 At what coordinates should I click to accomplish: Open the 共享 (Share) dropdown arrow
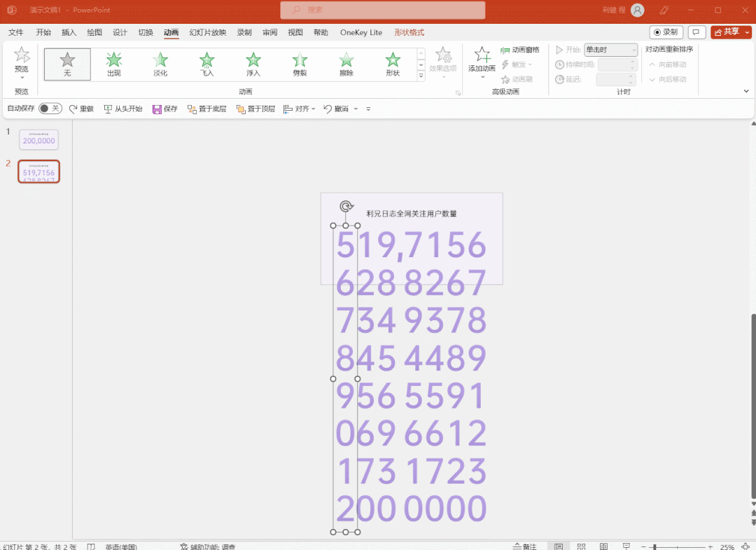748,32
